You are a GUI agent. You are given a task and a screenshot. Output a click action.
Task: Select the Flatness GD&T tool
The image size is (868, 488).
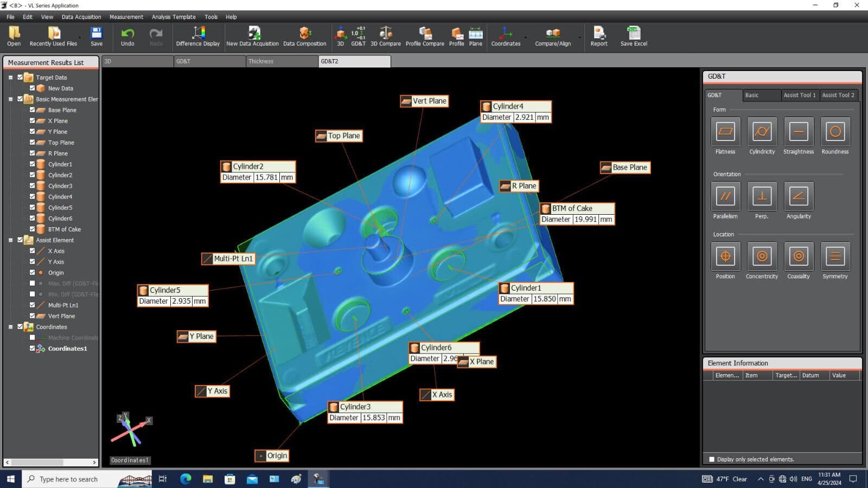725,132
